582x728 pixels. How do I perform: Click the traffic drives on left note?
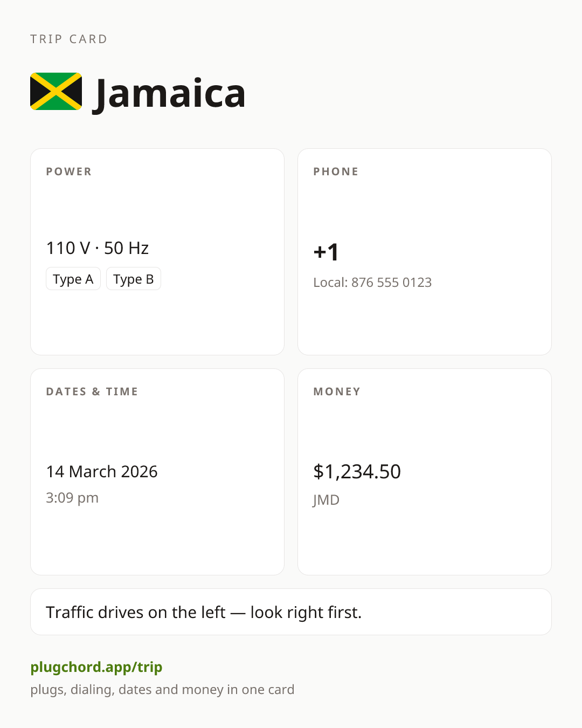(291, 612)
